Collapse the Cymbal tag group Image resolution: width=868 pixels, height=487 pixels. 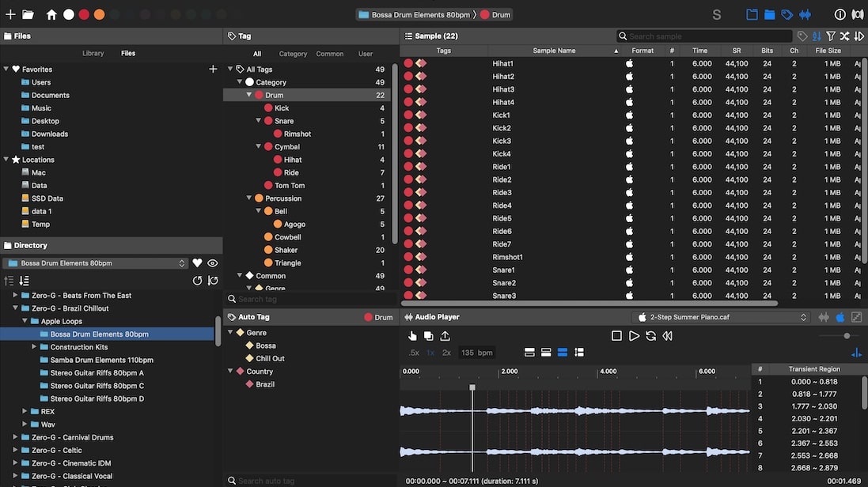tap(259, 146)
